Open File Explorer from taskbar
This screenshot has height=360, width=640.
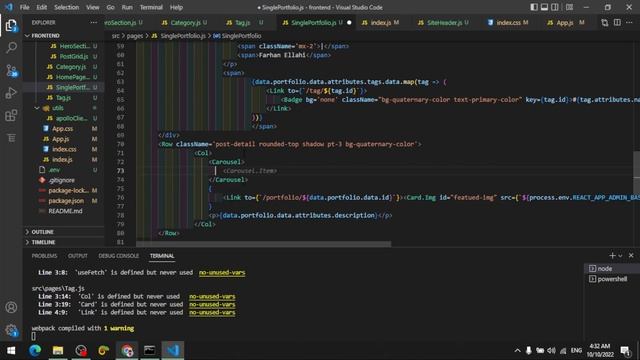58,350
